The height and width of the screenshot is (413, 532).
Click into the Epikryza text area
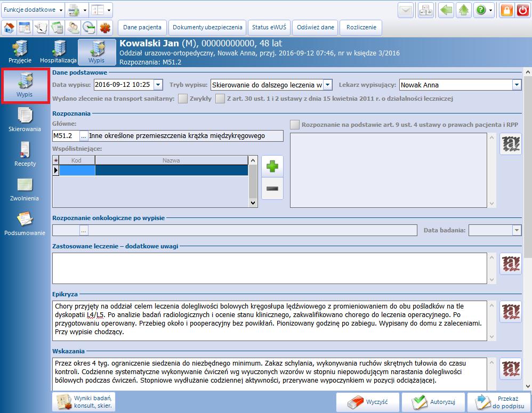270,321
